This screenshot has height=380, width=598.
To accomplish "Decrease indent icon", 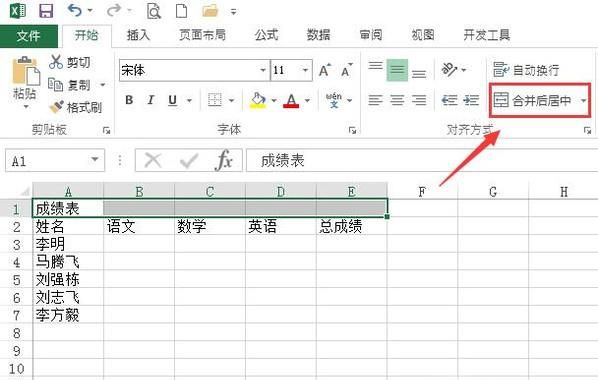I will pyautogui.click(x=449, y=100).
